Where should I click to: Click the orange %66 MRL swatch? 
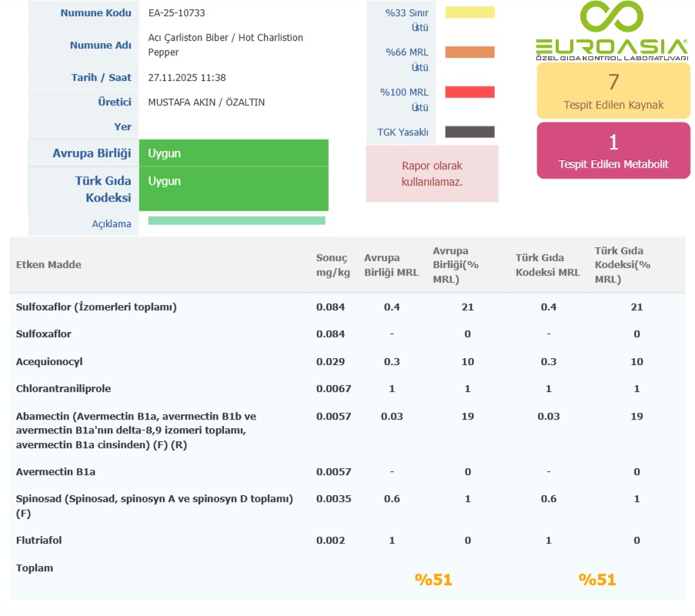[469, 52]
